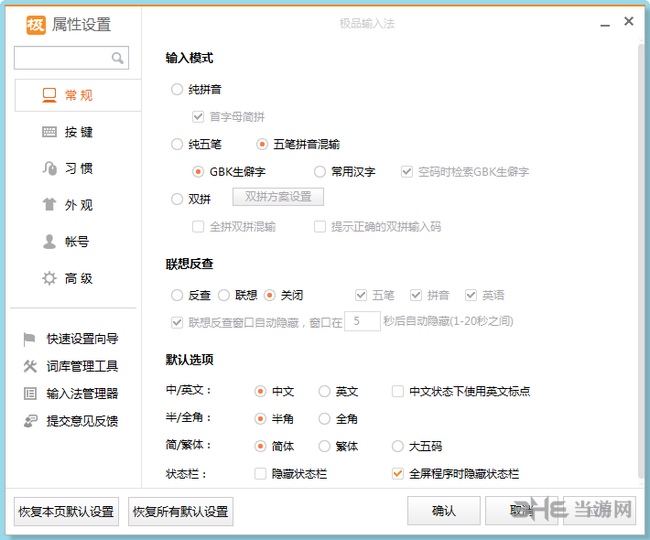Minimize the settings window
Screen dimensions: 650x540
tap(605, 24)
